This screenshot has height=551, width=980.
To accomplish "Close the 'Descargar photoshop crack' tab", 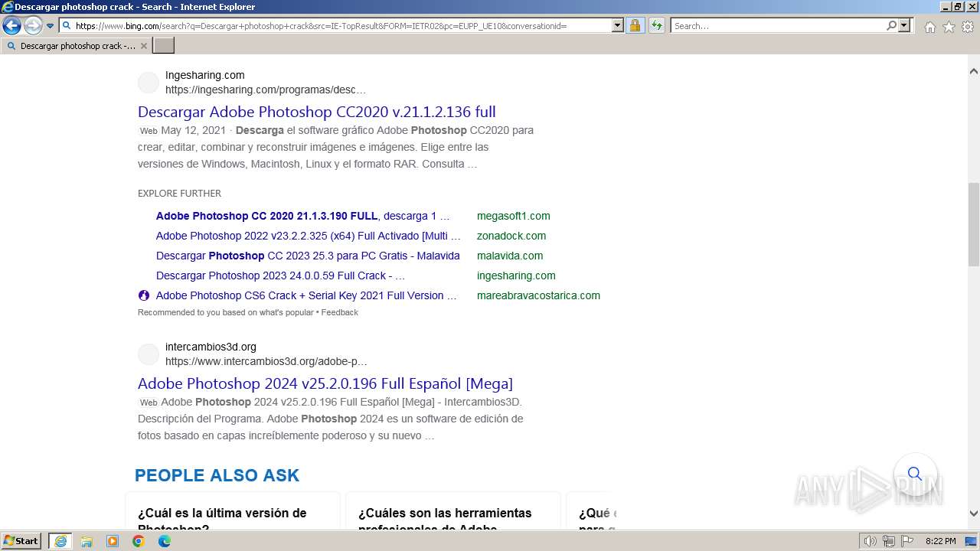I will point(143,46).
